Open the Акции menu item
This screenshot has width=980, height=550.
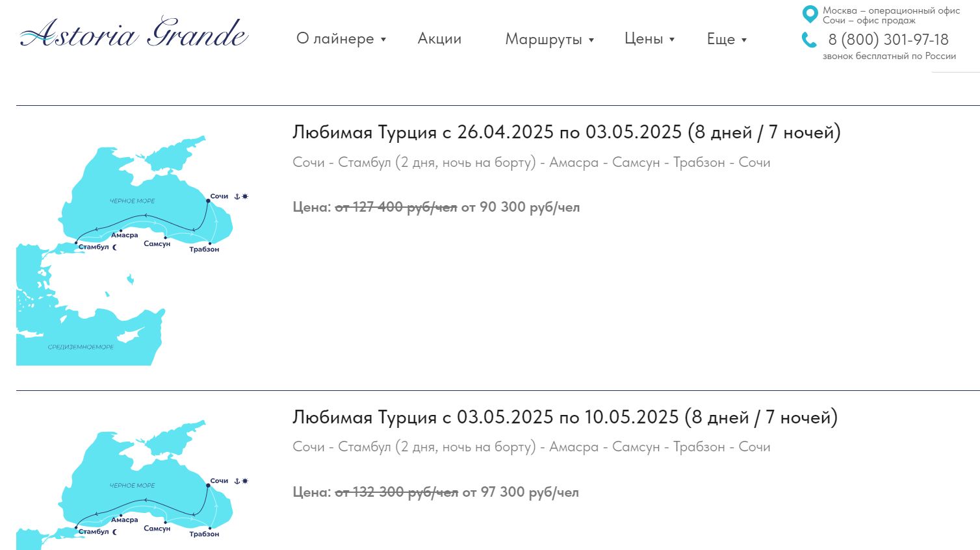tap(439, 39)
